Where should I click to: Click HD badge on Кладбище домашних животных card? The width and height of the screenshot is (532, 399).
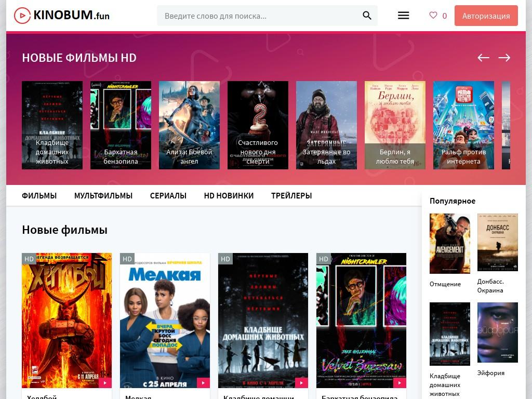coord(225,259)
